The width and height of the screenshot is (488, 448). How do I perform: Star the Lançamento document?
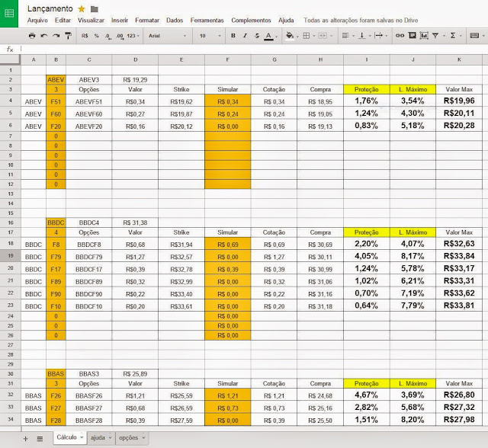[82, 8]
